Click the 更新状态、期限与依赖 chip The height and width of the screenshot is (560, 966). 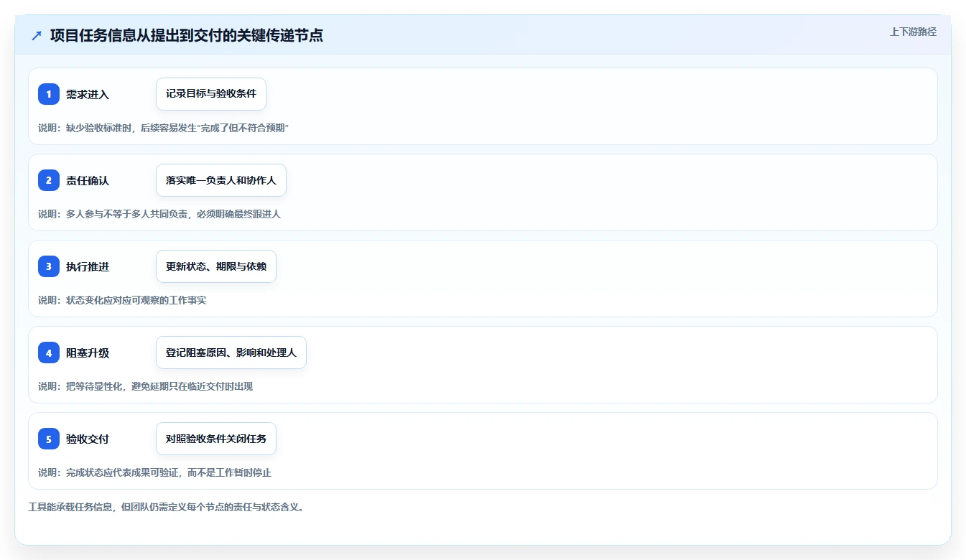coord(216,266)
